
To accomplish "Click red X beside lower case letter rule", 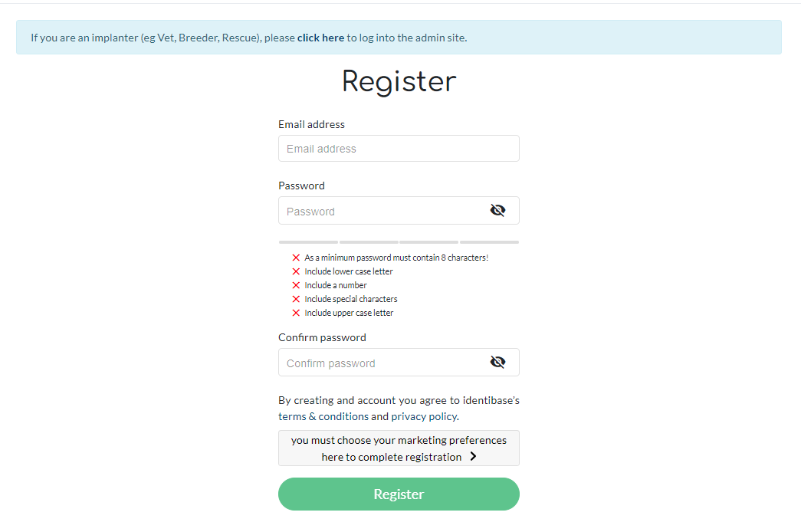I will tap(297, 271).
